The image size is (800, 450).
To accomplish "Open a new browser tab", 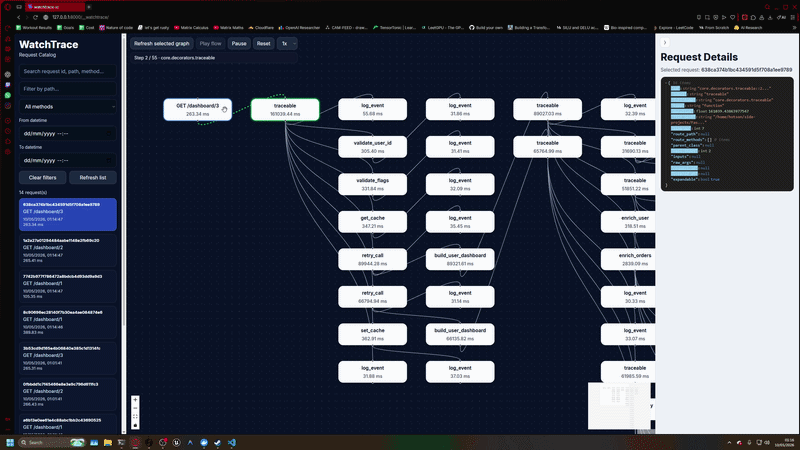I will click(89, 7).
